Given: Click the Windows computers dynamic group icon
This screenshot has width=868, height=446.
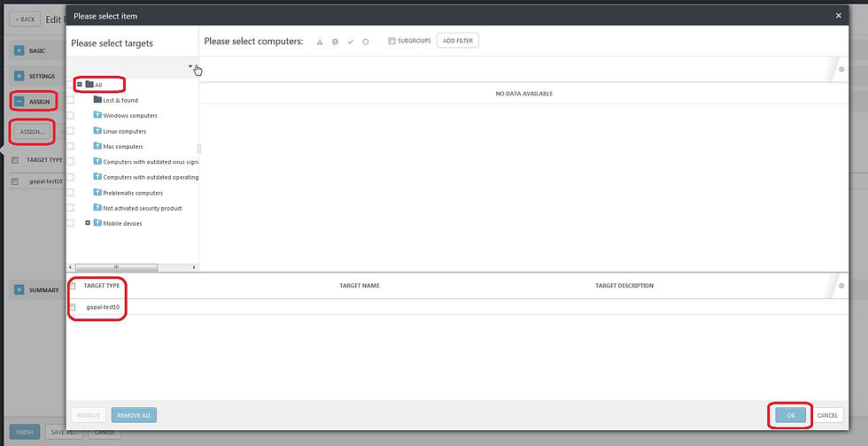Looking at the screenshot, I should pyautogui.click(x=98, y=115).
